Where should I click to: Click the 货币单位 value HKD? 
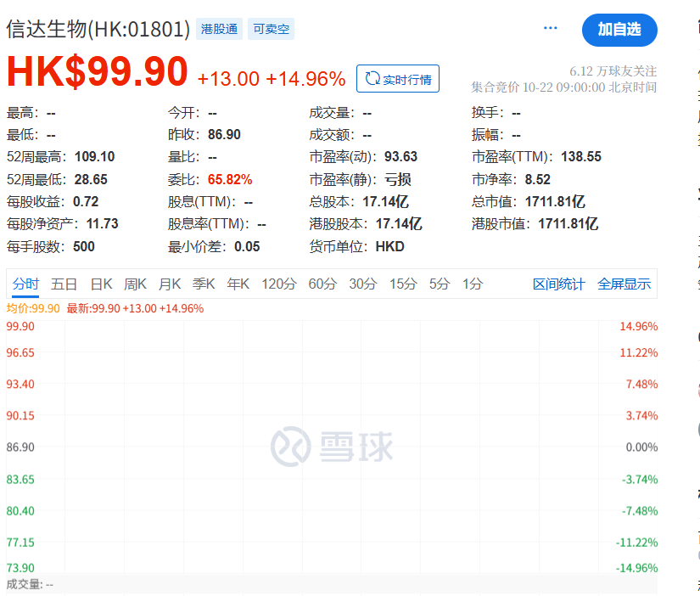click(x=389, y=246)
